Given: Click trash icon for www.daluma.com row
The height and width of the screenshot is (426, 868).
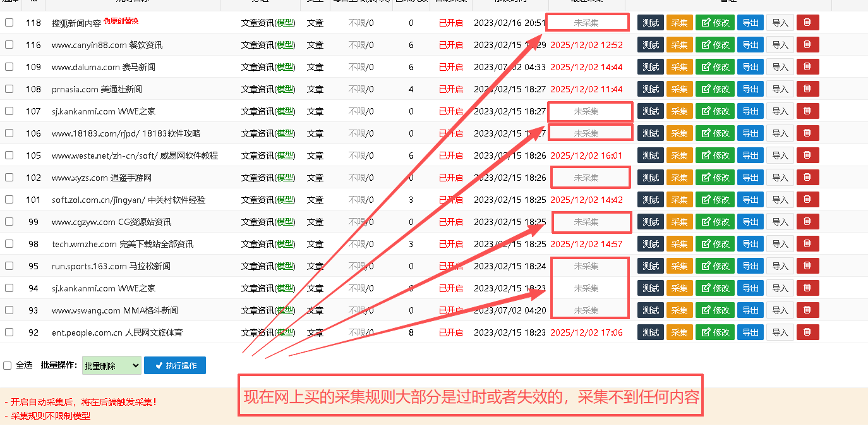Looking at the screenshot, I should click(x=807, y=67).
